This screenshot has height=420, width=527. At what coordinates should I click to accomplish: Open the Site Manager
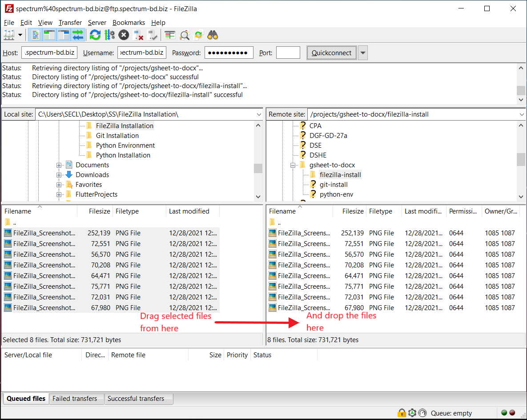[x=9, y=35]
